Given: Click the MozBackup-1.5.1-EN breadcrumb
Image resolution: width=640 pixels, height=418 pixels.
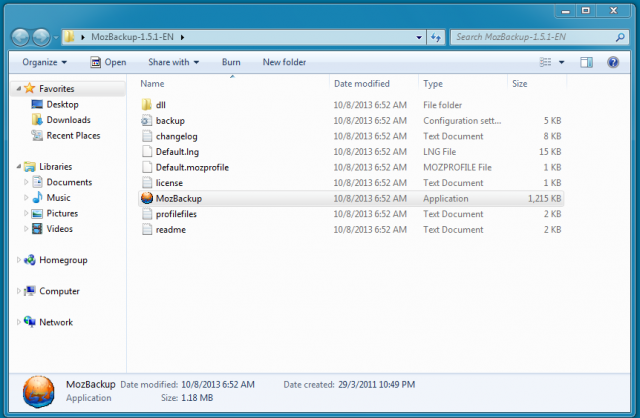Looking at the screenshot, I should click(x=132, y=37).
